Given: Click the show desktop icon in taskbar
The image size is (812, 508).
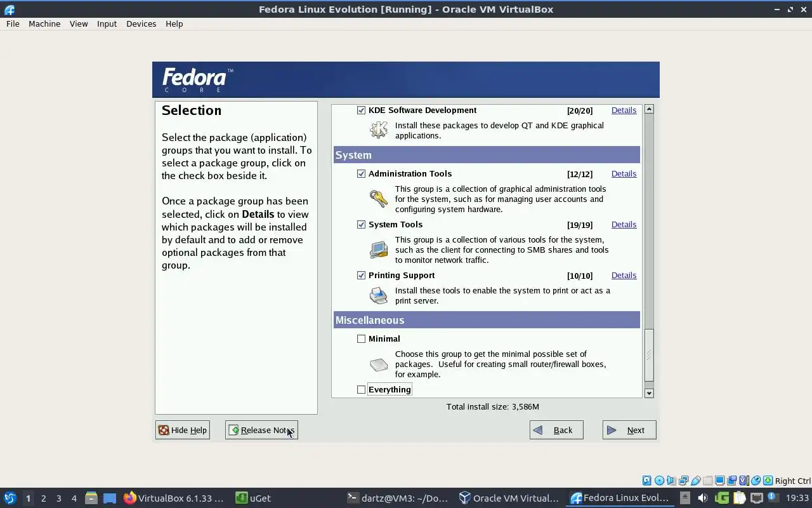Looking at the screenshot, I should coord(110,498).
